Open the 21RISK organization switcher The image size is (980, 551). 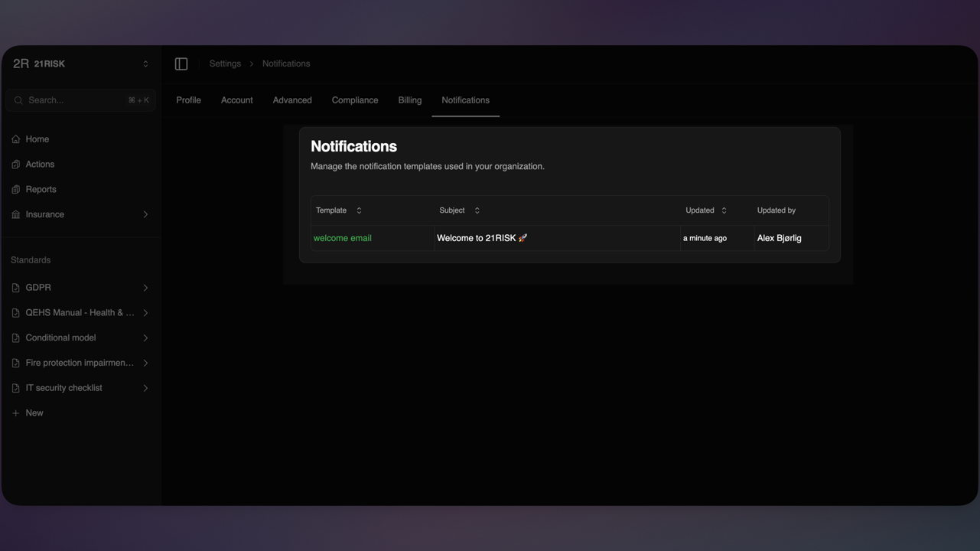[145, 63]
